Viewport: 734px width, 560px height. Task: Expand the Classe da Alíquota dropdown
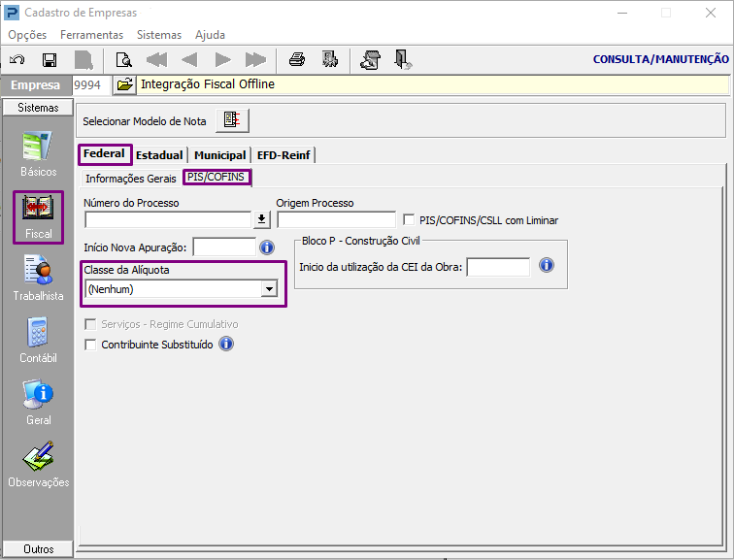tap(269, 289)
